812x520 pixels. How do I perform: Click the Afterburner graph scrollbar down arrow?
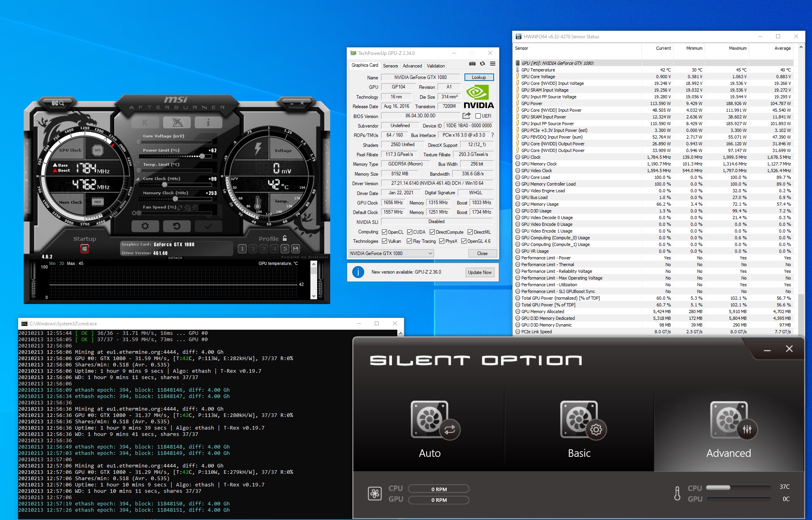pyautogui.click(x=314, y=296)
